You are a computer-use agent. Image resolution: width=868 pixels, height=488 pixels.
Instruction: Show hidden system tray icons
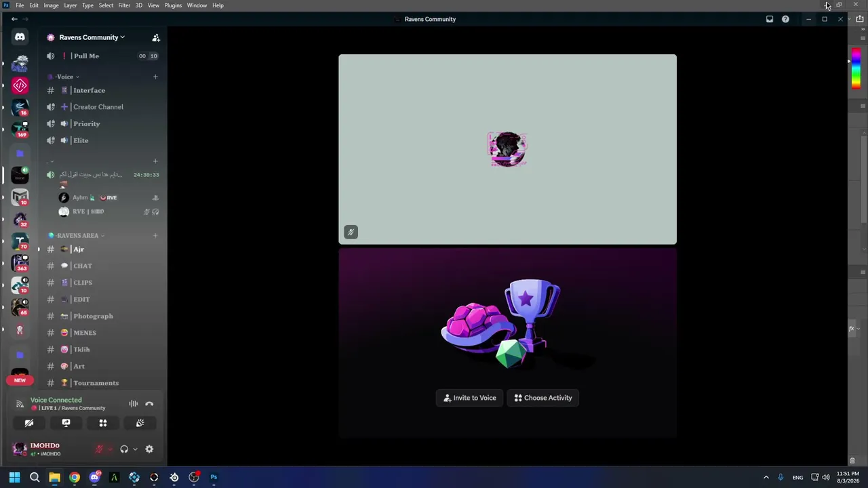[766, 477]
